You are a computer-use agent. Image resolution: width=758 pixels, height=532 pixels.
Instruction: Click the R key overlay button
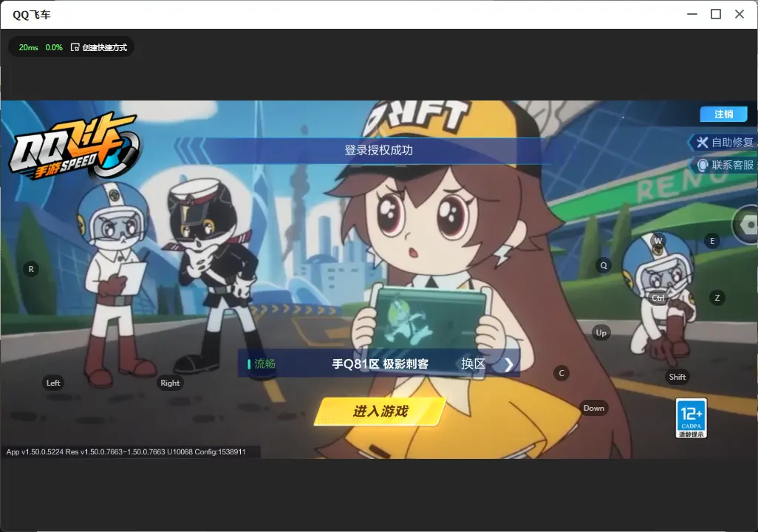pyautogui.click(x=31, y=269)
